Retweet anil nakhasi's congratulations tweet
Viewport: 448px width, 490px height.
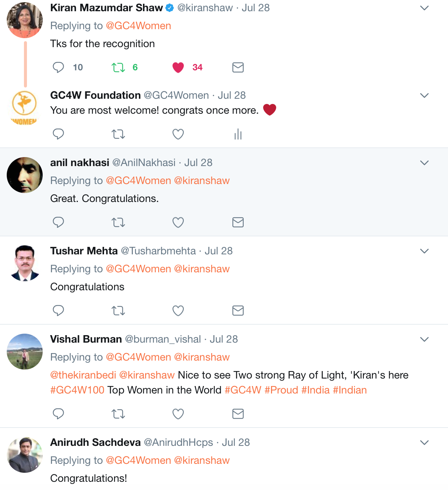[118, 223]
